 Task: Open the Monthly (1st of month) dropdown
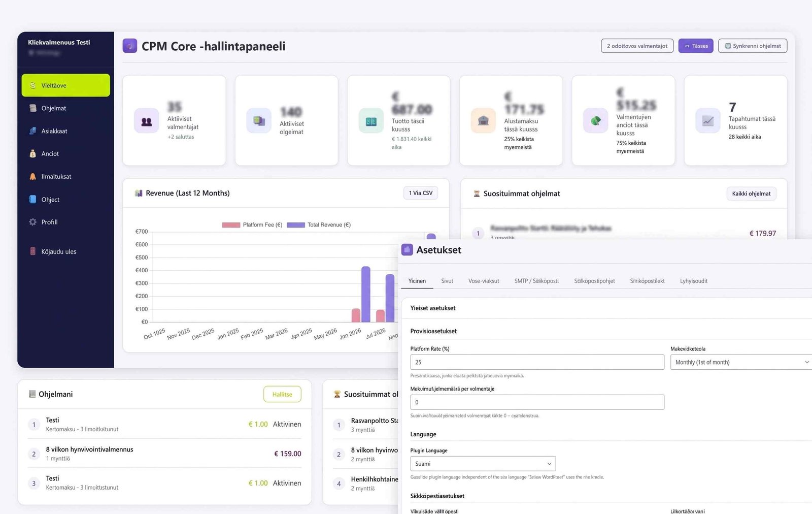click(x=741, y=362)
